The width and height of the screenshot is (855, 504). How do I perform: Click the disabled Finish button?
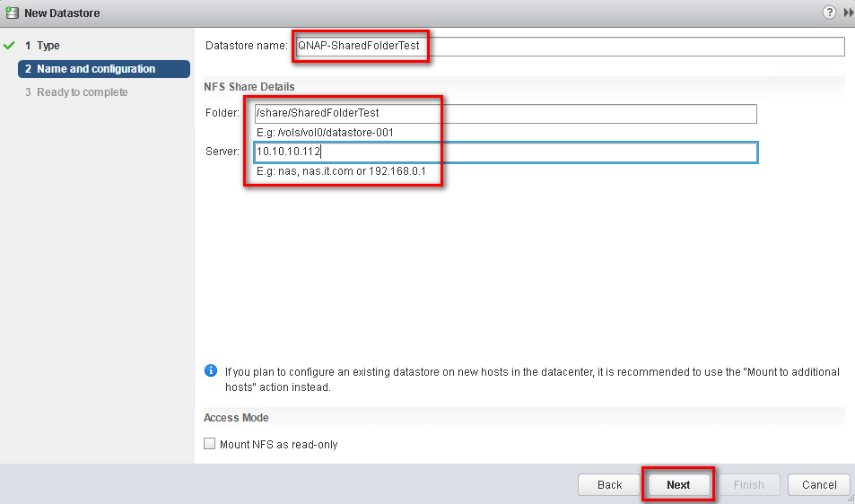tap(748, 484)
